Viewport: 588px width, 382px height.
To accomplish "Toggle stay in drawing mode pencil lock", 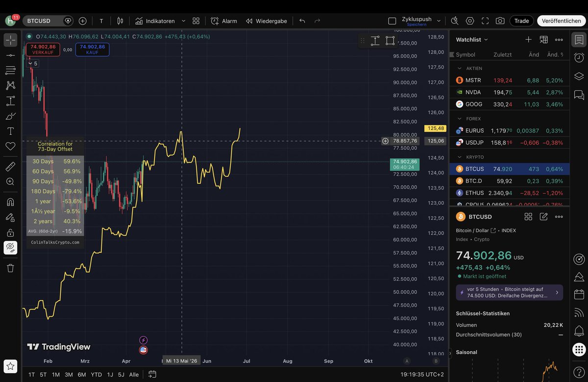I will [x=10, y=217].
